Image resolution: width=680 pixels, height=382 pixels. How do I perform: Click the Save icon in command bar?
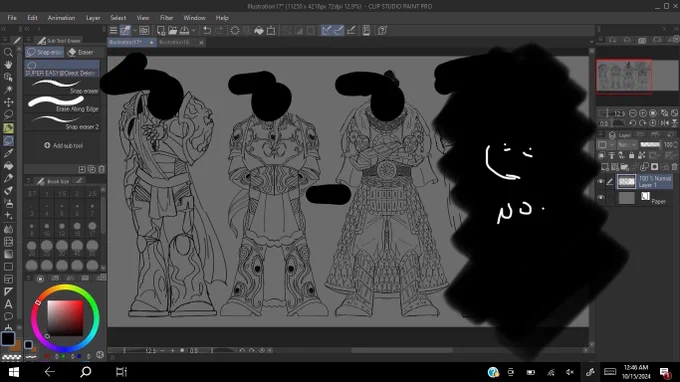coord(184,30)
